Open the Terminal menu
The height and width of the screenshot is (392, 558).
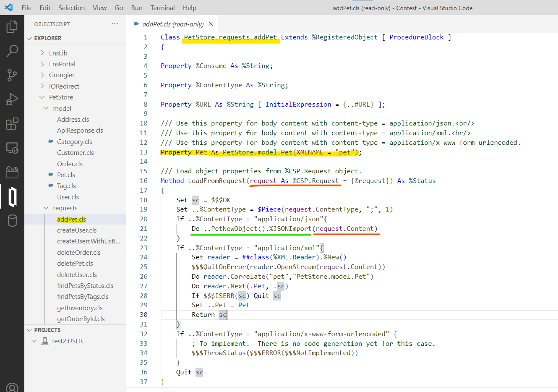pos(162,8)
